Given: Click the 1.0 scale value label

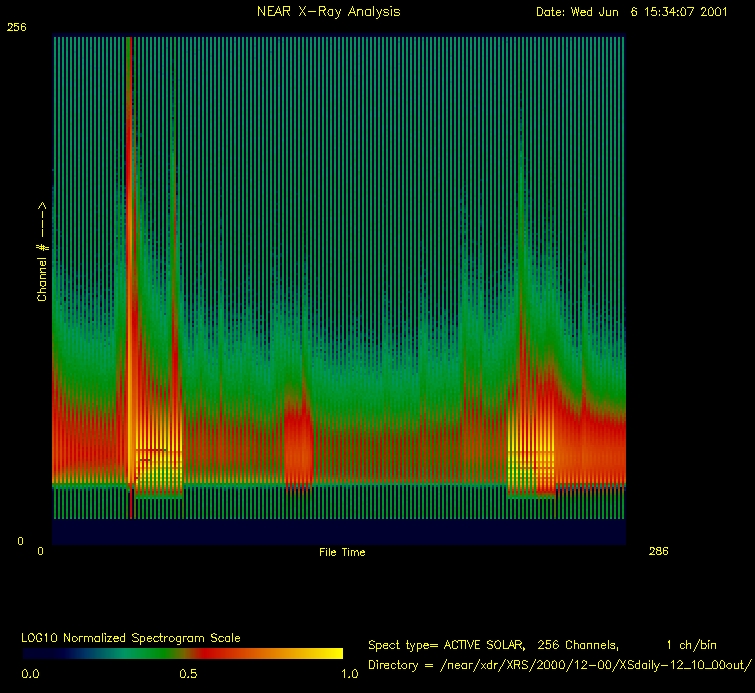Looking at the screenshot, I should pyautogui.click(x=350, y=674).
